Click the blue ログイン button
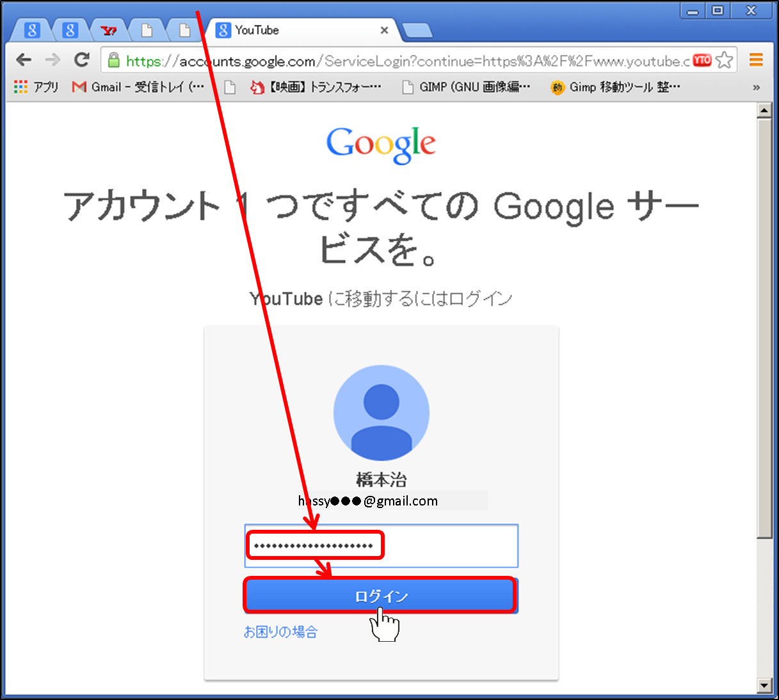The height and width of the screenshot is (700, 779). point(381,596)
